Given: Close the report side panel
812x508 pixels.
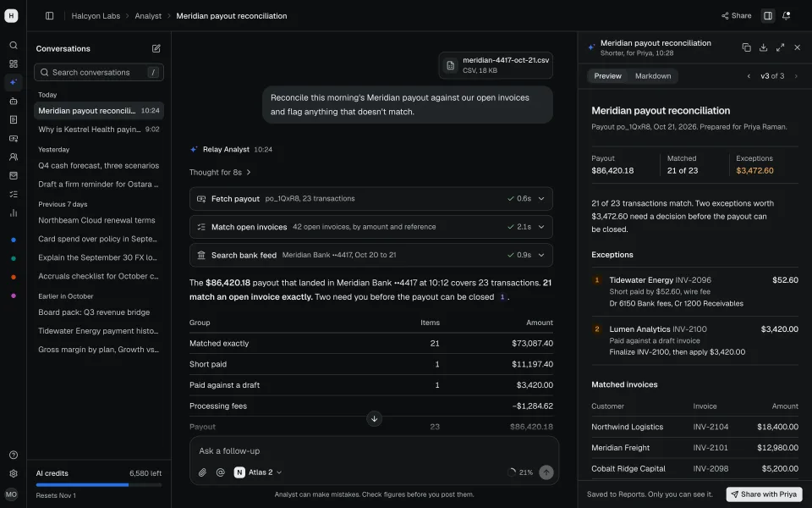Looking at the screenshot, I should tap(798, 47).
